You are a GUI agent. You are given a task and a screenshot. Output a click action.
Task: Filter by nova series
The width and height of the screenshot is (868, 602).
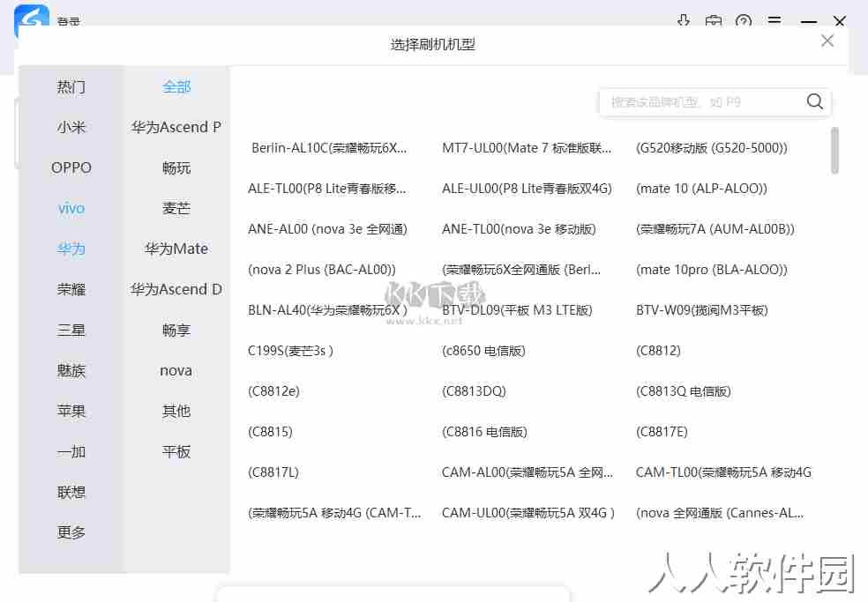(176, 371)
